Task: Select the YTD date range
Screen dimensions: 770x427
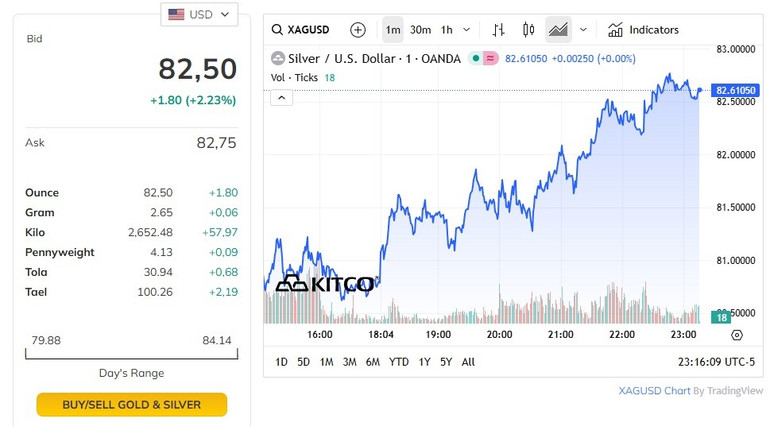Action: (398, 362)
